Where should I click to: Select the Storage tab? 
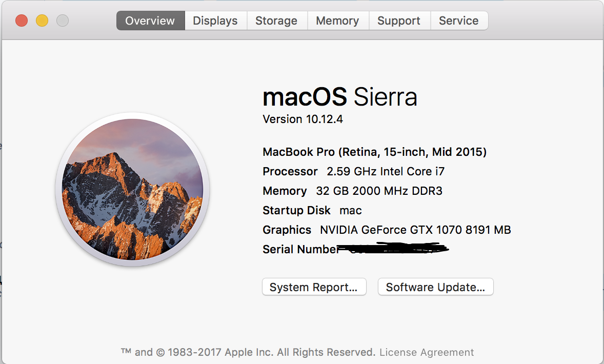point(276,21)
